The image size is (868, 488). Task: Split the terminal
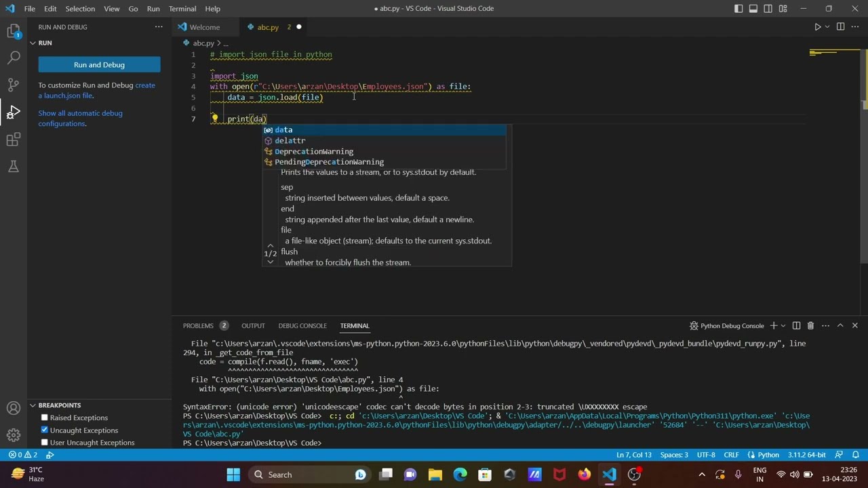(x=796, y=325)
